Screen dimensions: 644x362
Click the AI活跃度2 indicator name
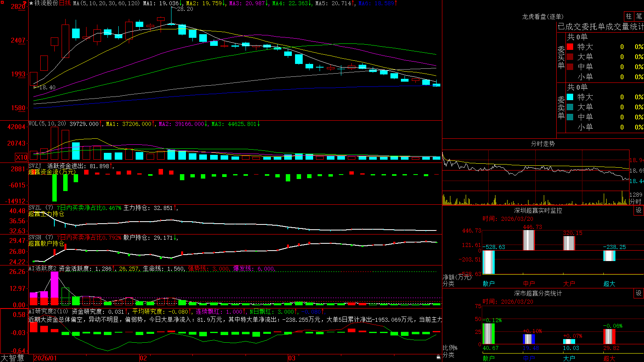tap(42, 268)
